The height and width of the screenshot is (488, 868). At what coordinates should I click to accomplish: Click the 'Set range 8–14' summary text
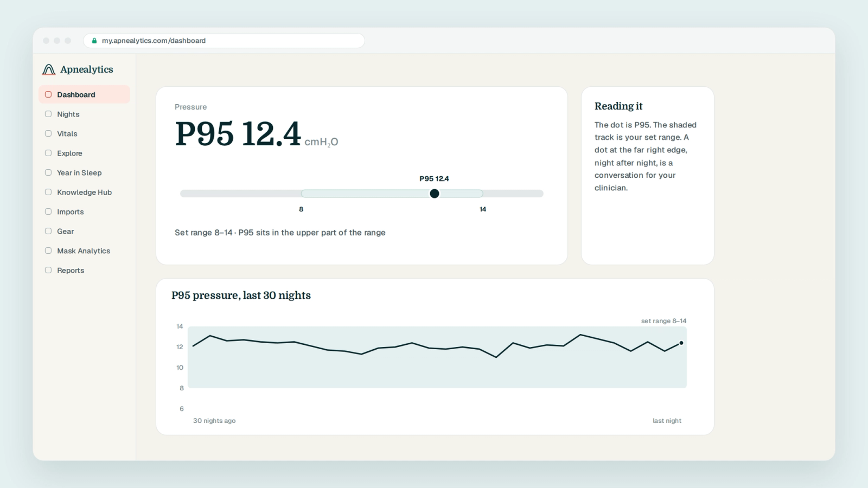[x=280, y=233]
